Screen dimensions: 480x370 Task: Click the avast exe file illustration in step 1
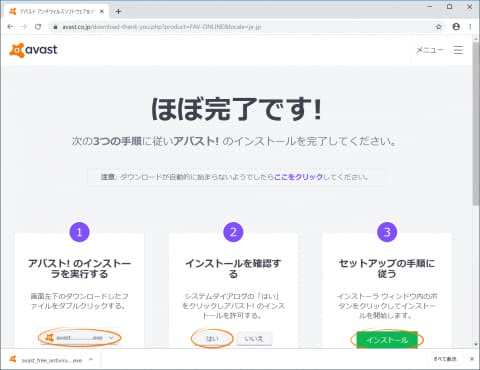79,338
